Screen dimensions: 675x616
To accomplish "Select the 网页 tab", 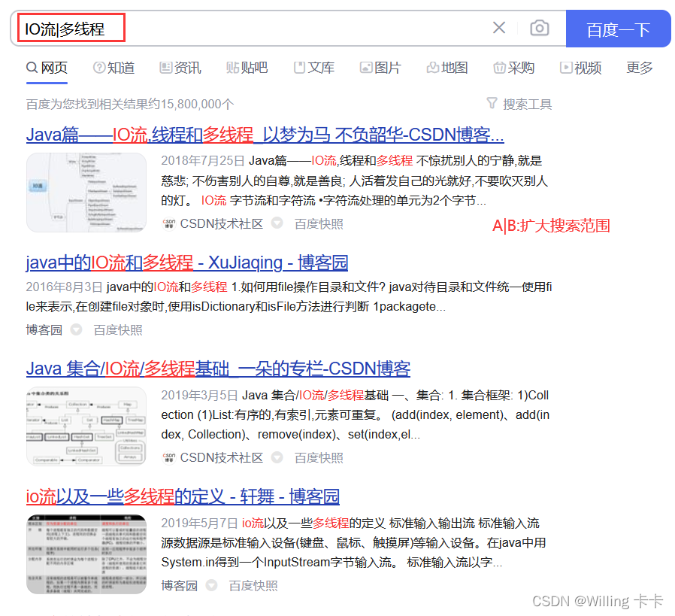I will click(47, 68).
